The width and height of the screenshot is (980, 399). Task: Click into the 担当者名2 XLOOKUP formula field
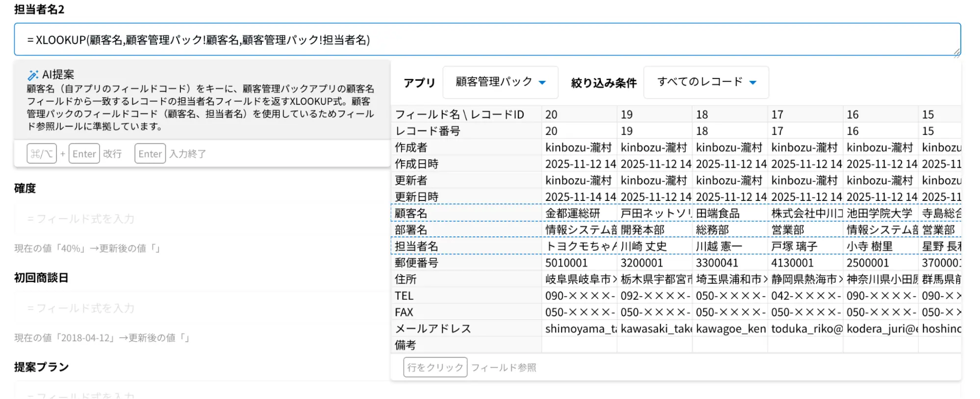tap(487, 40)
